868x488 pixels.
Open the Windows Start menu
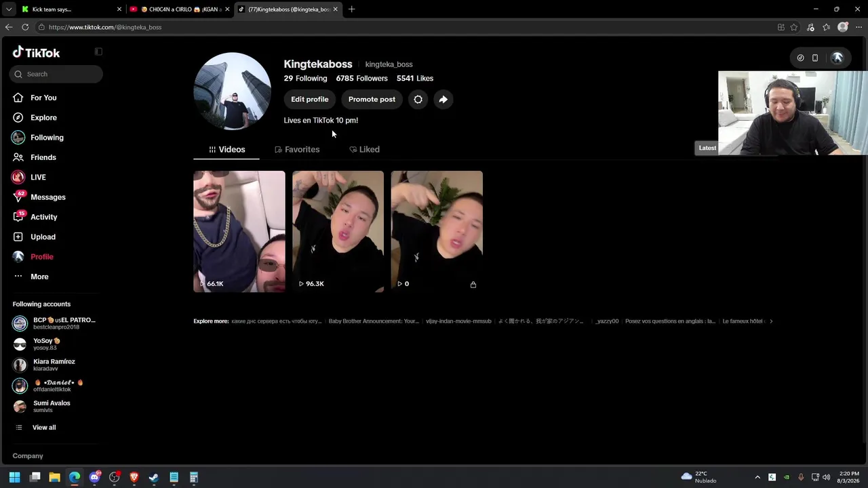(x=15, y=477)
